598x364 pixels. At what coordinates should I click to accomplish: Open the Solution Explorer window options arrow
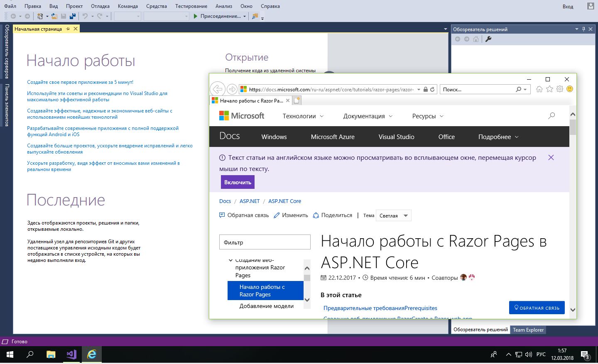[x=576, y=29]
